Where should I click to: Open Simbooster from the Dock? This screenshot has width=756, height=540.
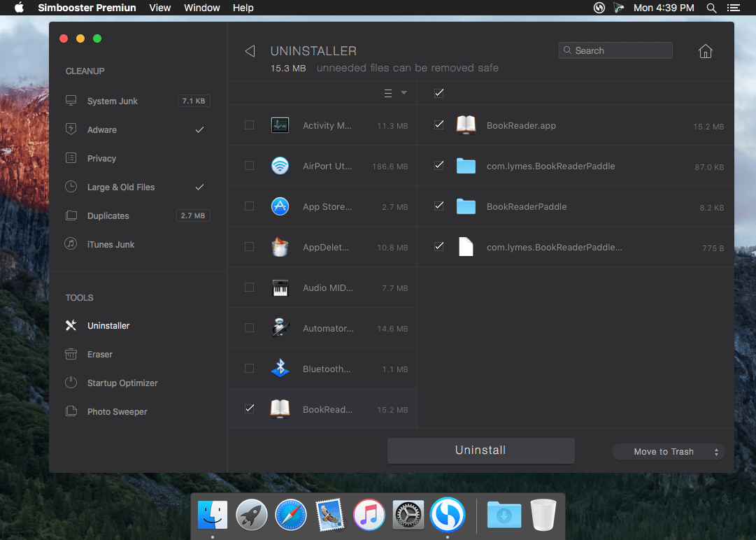(x=448, y=515)
